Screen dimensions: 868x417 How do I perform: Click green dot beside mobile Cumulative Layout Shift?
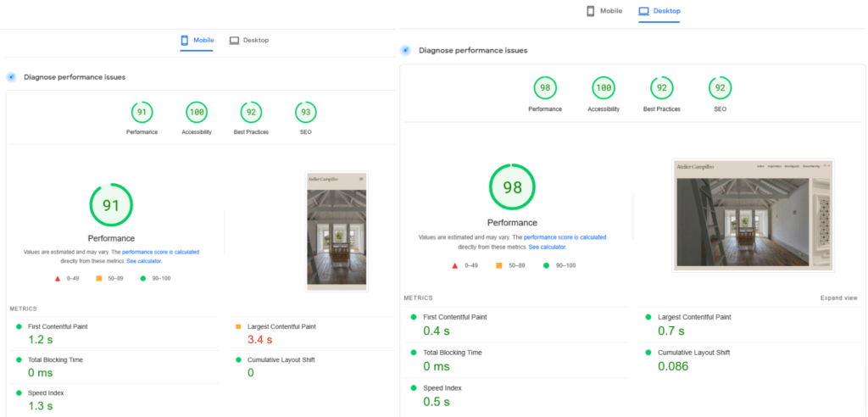(x=238, y=360)
